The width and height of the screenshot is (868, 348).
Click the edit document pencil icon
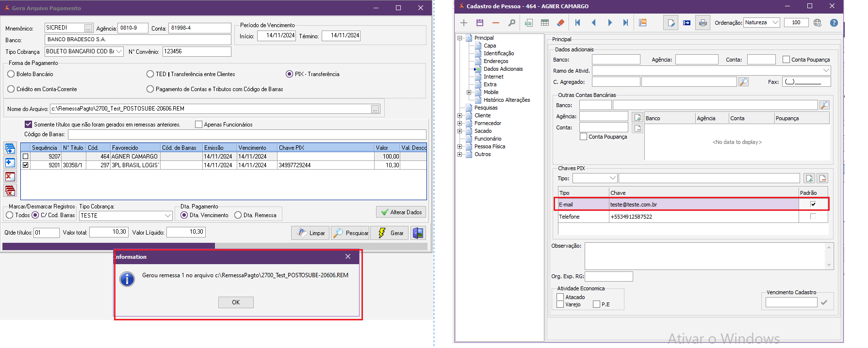coord(671,23)
